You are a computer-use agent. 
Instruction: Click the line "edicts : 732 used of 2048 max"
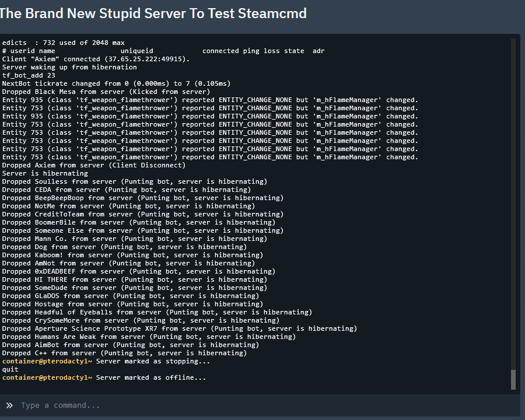(x=63, y=43)
